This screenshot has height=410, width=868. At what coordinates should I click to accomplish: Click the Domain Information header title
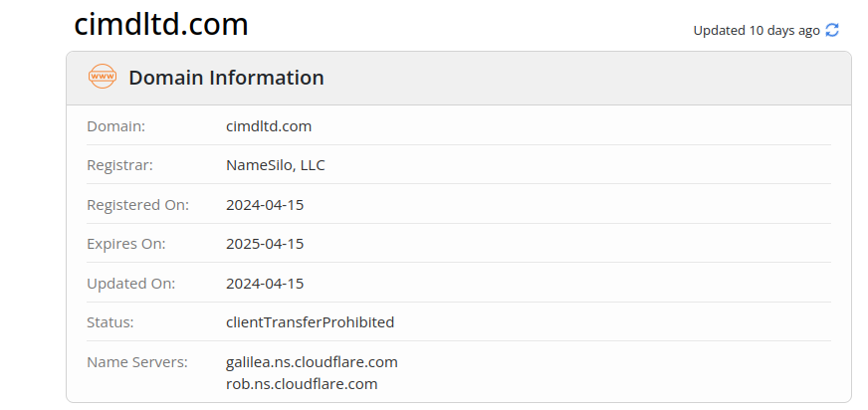[226, 77]
